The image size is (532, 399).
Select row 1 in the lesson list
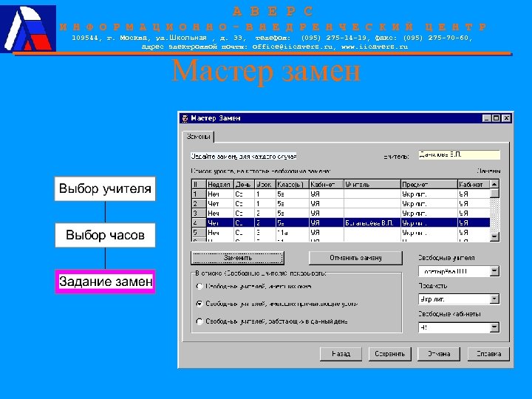click(x=341, y=194)
